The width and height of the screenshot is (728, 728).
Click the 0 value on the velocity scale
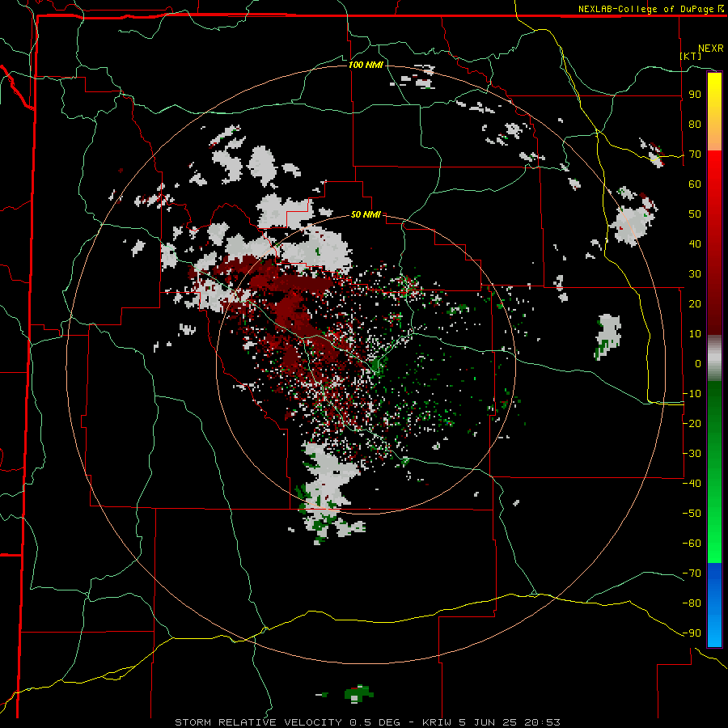pos(698,363)
